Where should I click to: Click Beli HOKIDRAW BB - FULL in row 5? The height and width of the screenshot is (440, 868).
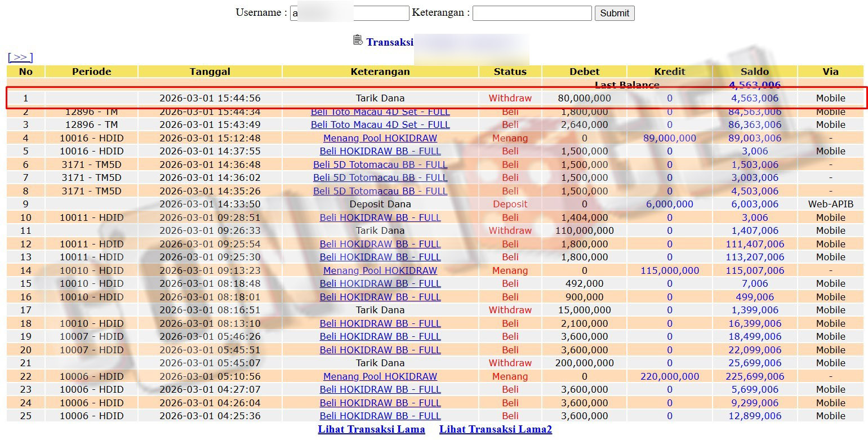pyautogui.click(x=380, y=151)
